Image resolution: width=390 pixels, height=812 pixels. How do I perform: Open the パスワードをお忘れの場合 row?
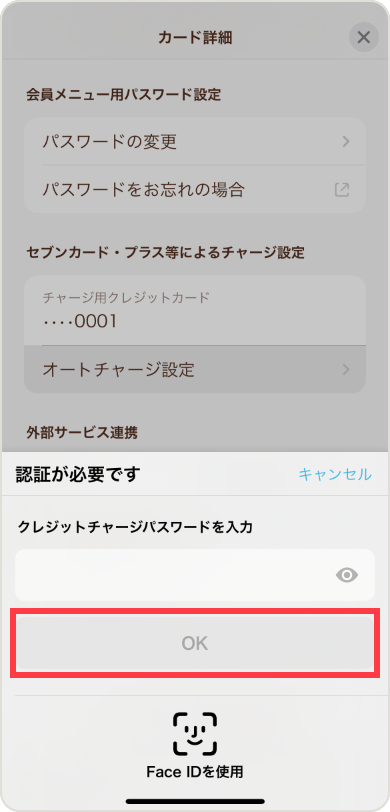click(195, 190)
